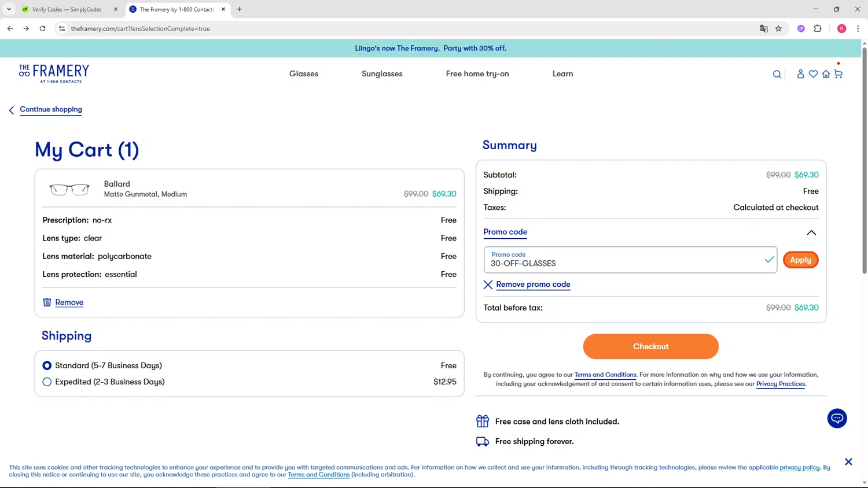This screenshot has height=488, width=868.
Task: Collapse the Promo code section chevron
Action: pos(811,232)
